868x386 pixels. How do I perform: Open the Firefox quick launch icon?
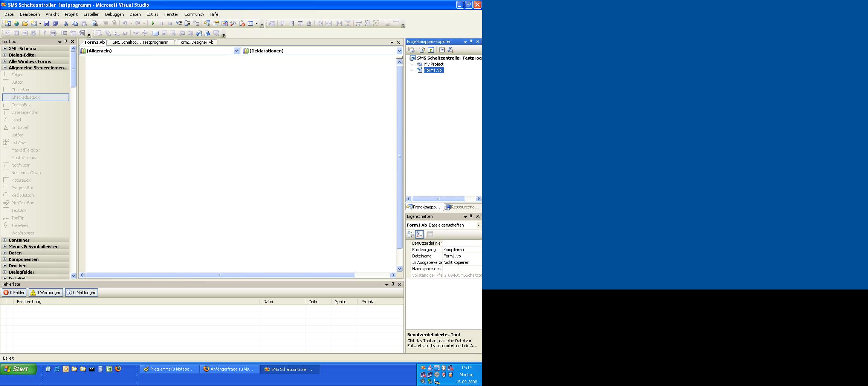coord(118,369)
